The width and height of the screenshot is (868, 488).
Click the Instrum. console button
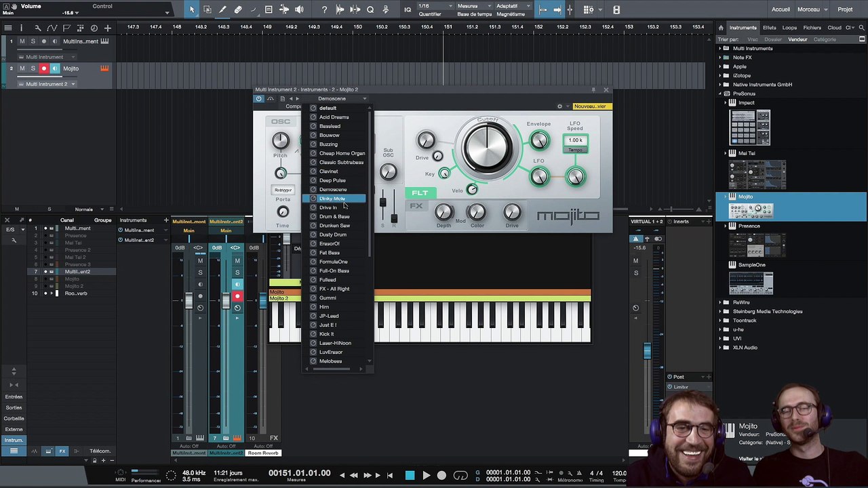pos(14,441)
